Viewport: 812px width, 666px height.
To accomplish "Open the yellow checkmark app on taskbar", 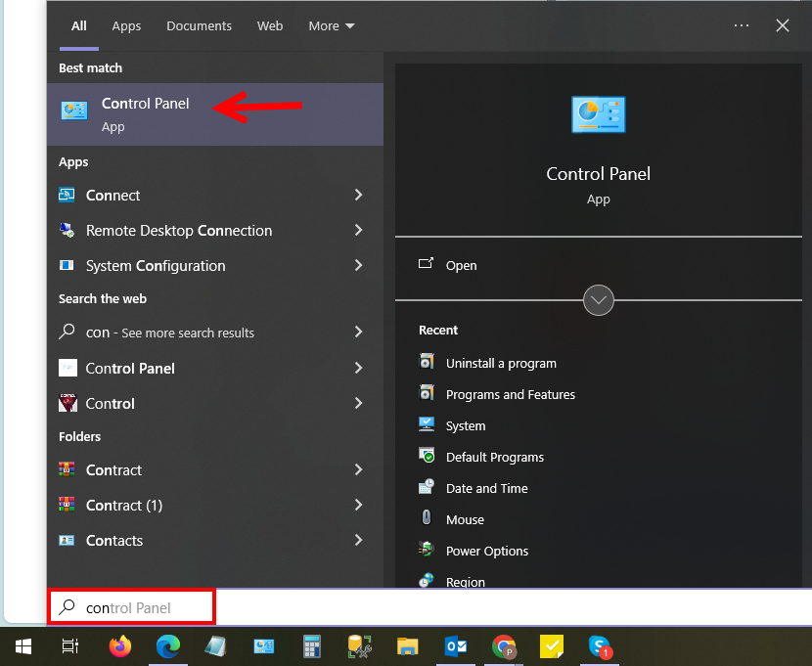I will 552,646.
